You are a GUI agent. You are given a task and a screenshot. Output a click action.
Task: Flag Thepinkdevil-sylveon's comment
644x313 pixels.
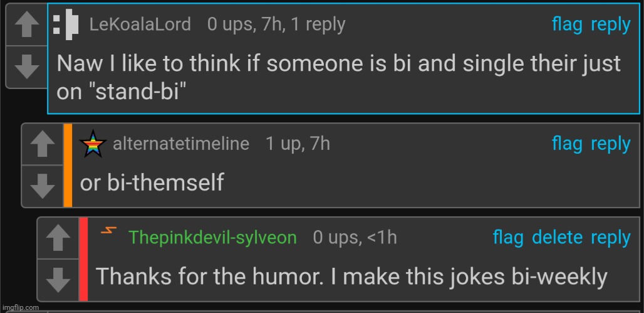pos(508,238)
